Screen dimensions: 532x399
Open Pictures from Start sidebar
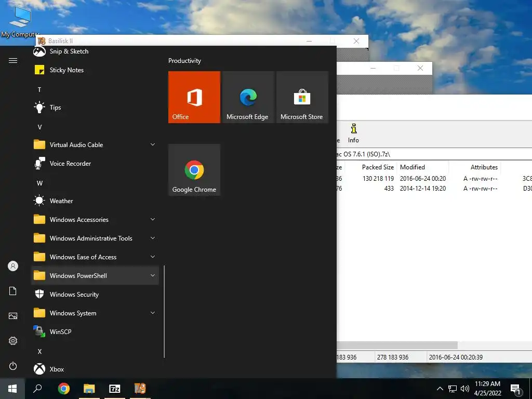click(13, 316)
